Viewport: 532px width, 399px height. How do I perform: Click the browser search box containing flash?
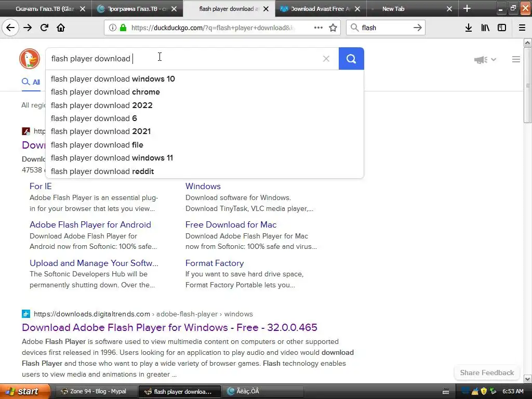[x=386, y=28]
